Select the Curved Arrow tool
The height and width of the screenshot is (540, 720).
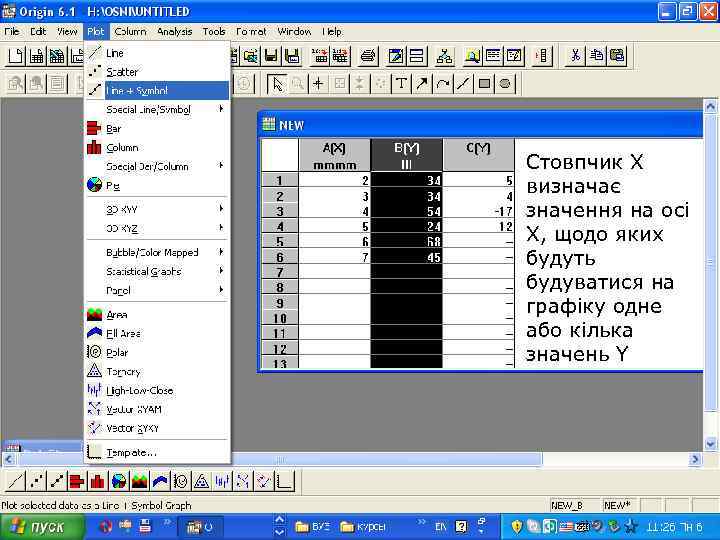pos(443,84)
